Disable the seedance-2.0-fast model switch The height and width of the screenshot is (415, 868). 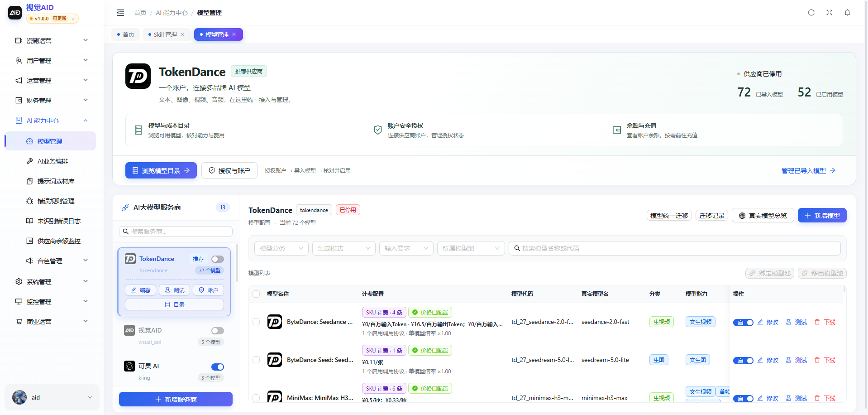(743, 323)
